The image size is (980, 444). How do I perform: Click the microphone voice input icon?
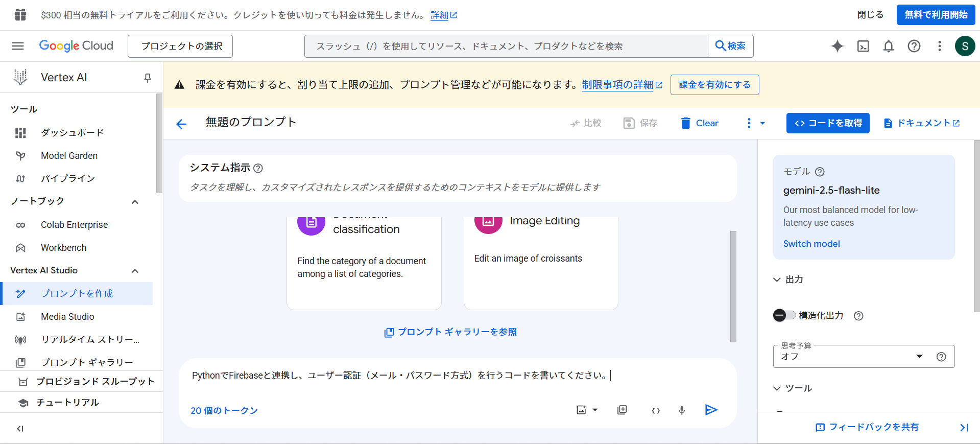coord(682,410)
